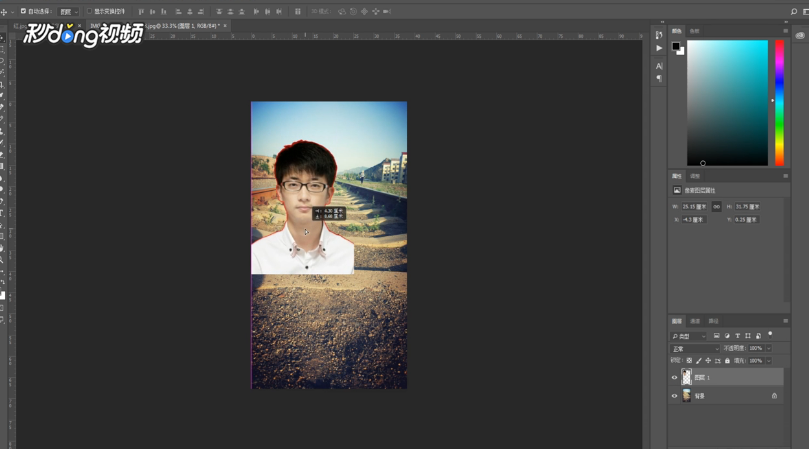Click the auto-align layers icon
Image resolution: width=809 pixels, height=449 pixels.
[298, 11]
